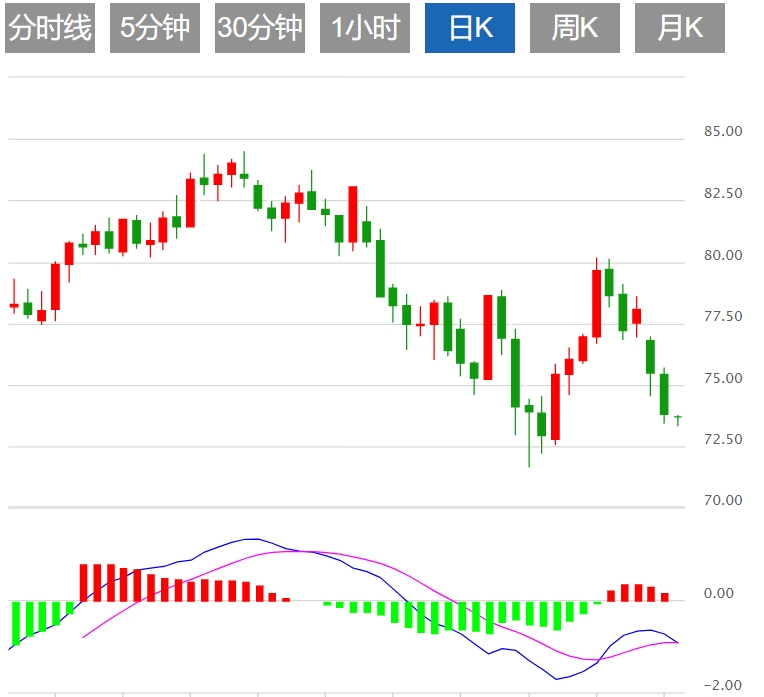The image size is (764, 697).
Task: Show the 周K weekly chart
Action: click(575, 28)
